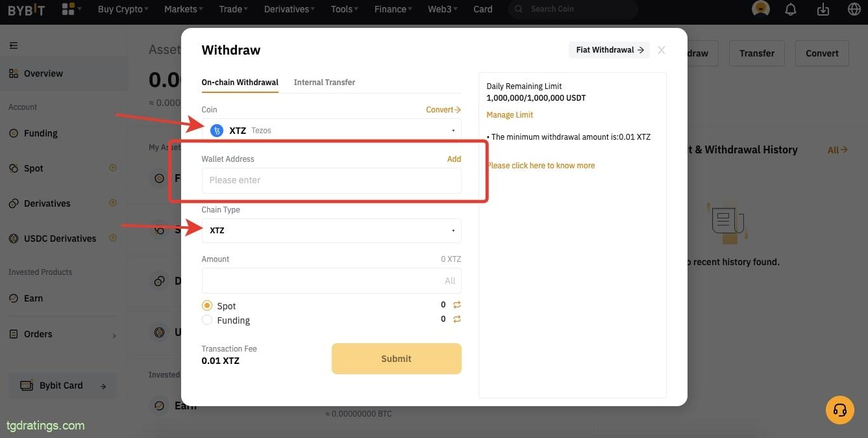Click the Orders sidebar icon
This screenshot has height=438, width=868.
[x=14, y=334]
